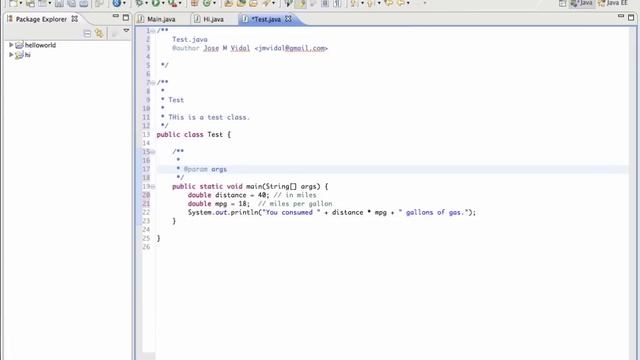Click the New Java Package icon in the toolbar
Viewport: 640px width, 360px height.
click(x=194, y=3)
